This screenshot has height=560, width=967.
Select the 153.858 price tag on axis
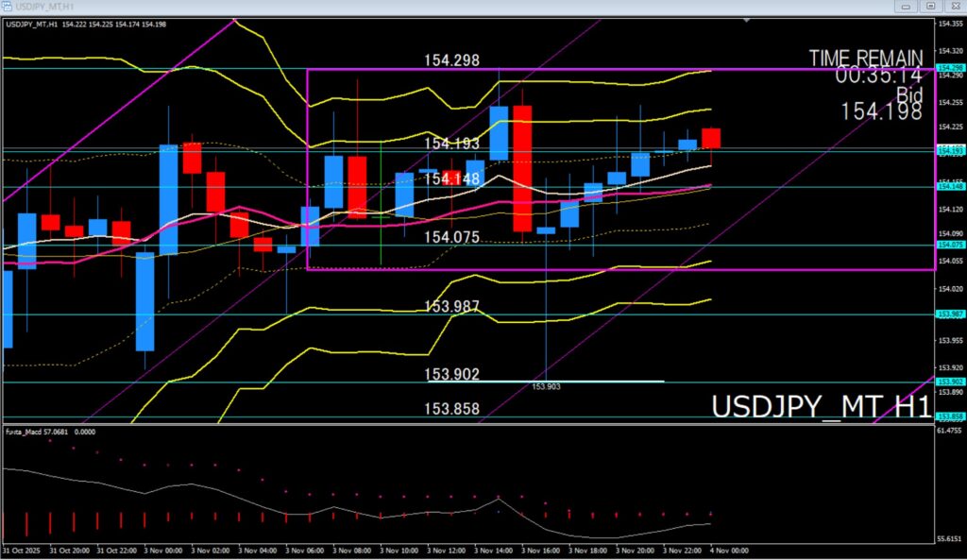coord(949,416)
